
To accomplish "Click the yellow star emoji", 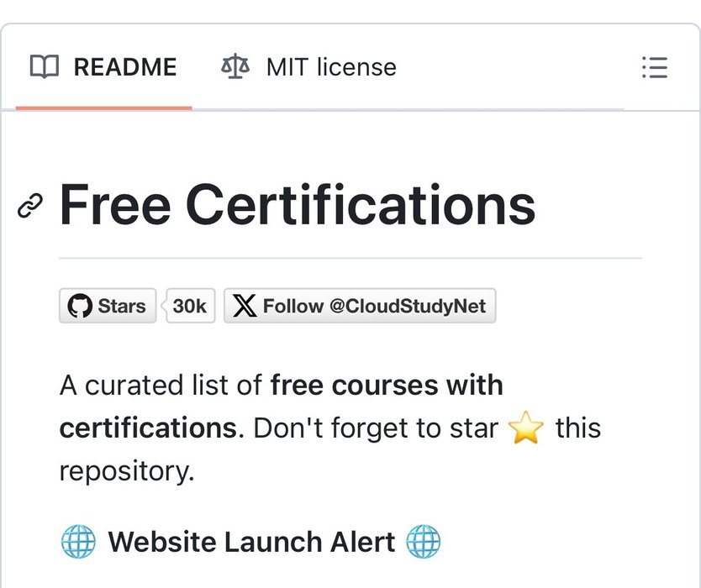I will point(526,428).
